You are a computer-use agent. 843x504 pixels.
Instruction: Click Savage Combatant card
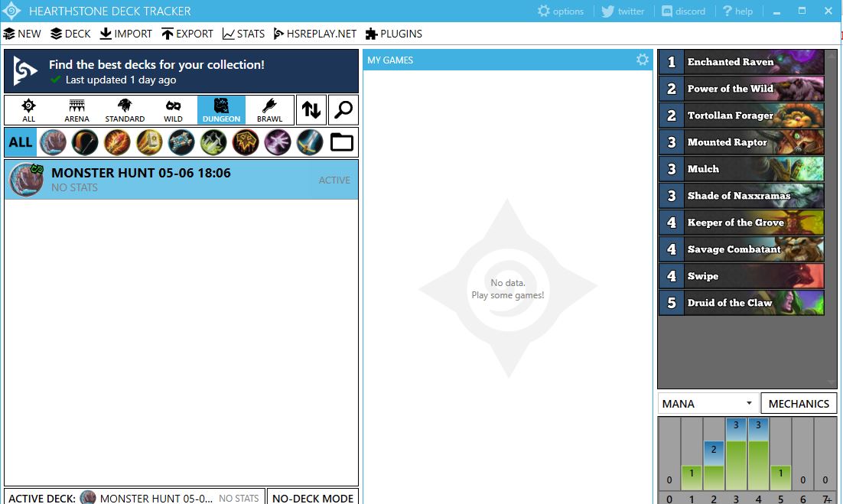(741, 249)
